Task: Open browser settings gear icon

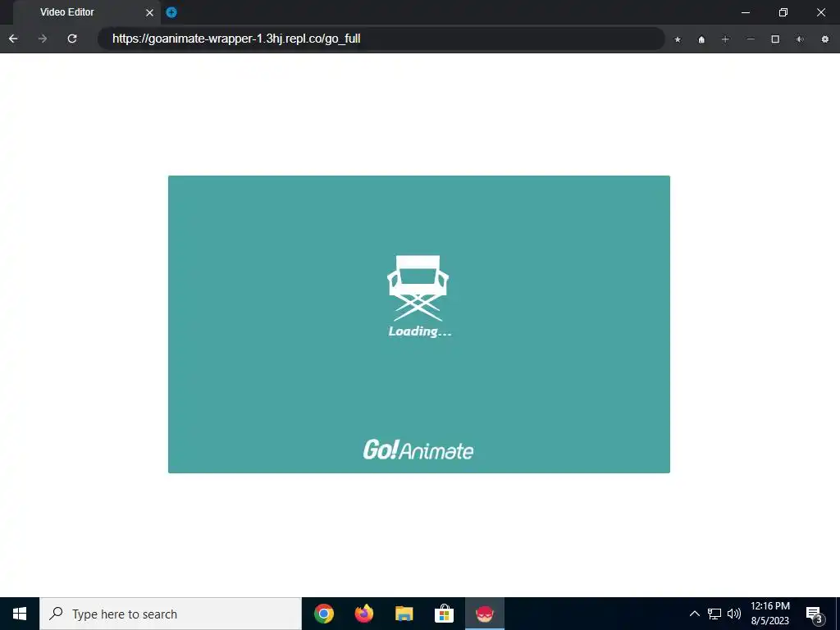Action: click(x=825, y=39)
